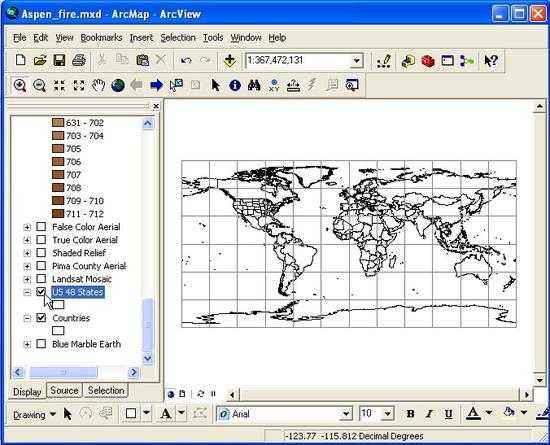Click the US 48 States symbol swatch
550x445 pixels.
click(58, 304)
